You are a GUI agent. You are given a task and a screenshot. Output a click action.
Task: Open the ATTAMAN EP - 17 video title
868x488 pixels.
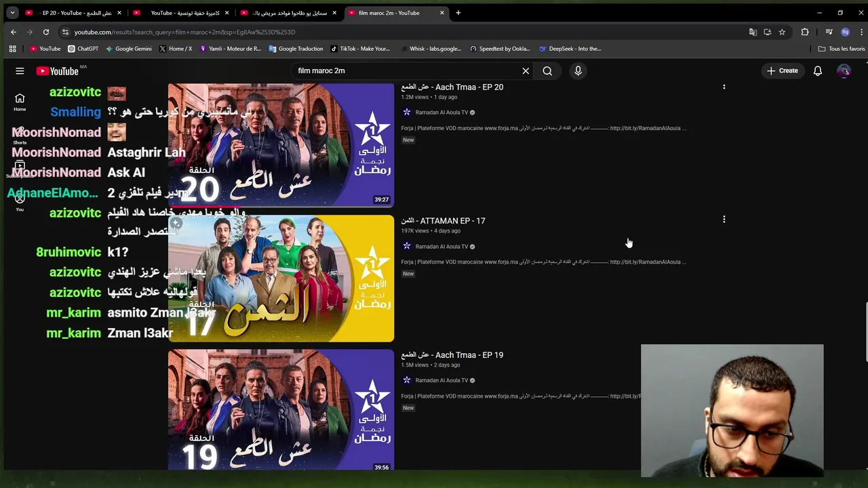click(443, 221)
